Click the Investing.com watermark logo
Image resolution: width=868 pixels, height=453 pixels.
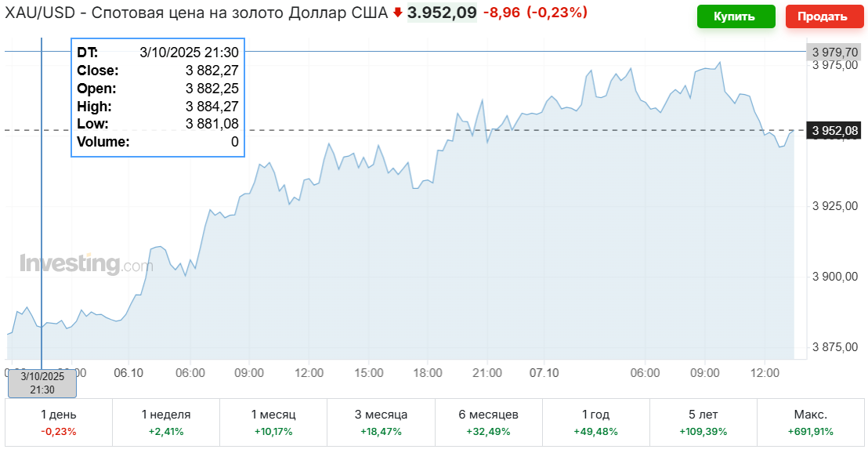point(86,264)
